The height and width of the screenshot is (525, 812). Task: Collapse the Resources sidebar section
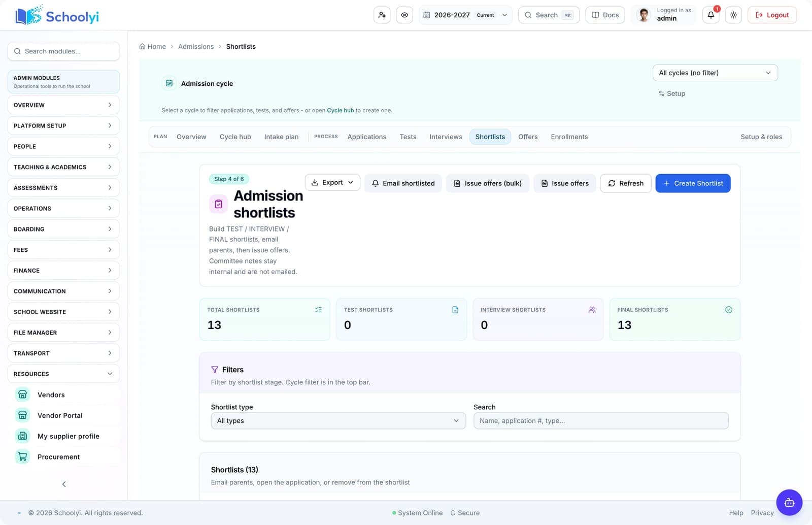pyautogui.click(x=63, y=374)
